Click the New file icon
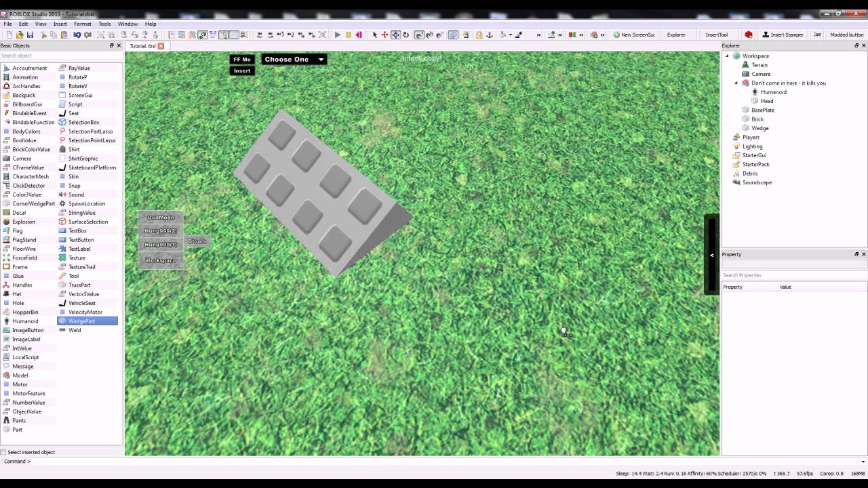The image size is (868, 488). tap(9, 35)
